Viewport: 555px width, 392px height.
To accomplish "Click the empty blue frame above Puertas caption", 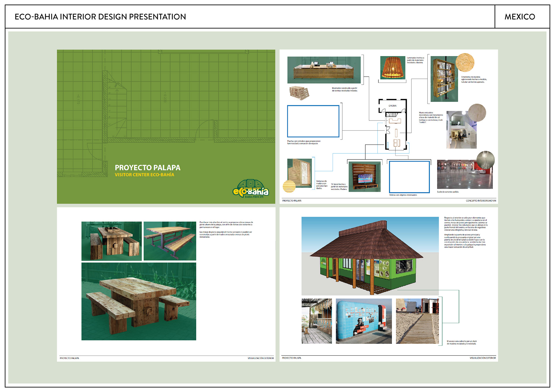I will tap(313, 121).
